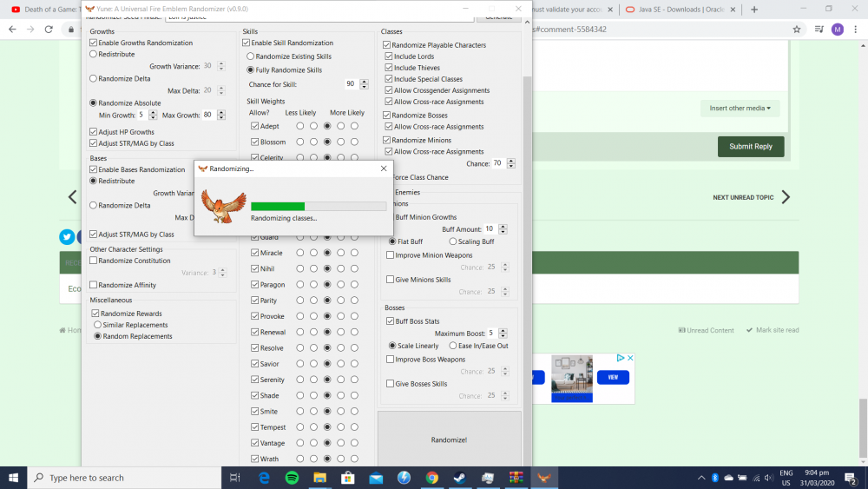The width and height of the screenshot is (868, 489).
Task: Open File Explorer from the taskbar
Action: [x=320, y=478]
